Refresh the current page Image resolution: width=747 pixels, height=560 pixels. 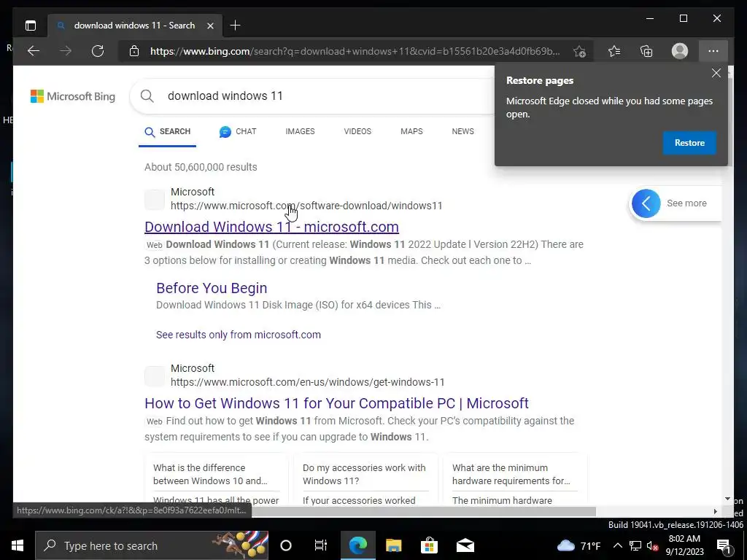[98, 51]
